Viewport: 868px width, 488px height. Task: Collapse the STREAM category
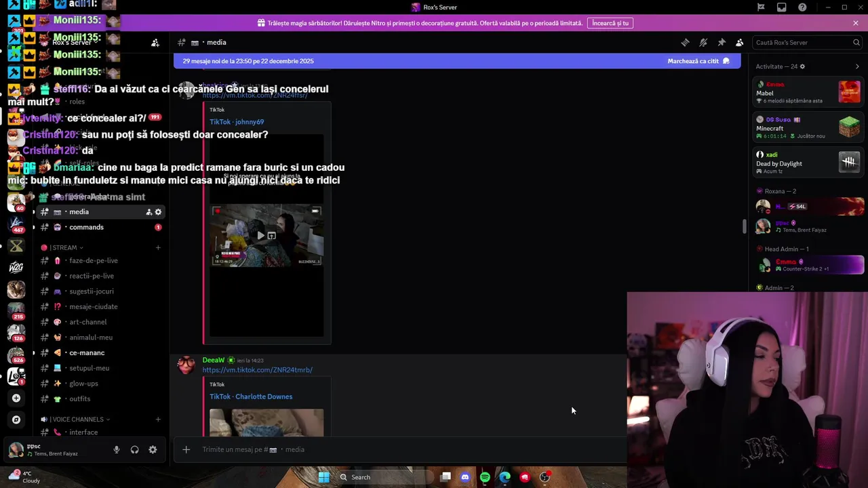63,247
